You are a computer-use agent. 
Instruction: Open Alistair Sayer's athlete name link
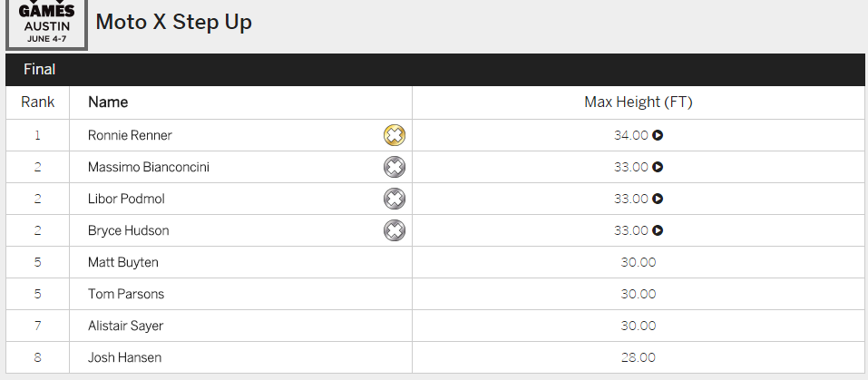click(x=126, y=326)
